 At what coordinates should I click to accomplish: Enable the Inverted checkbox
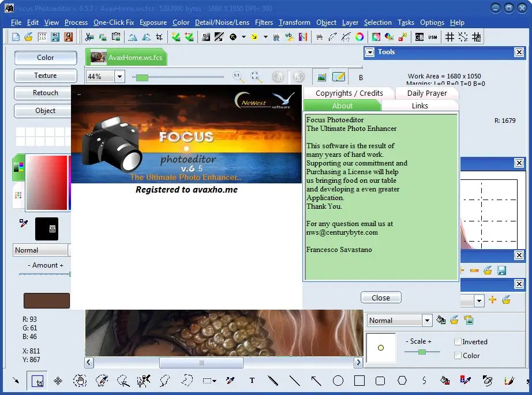tap(458, 341)
